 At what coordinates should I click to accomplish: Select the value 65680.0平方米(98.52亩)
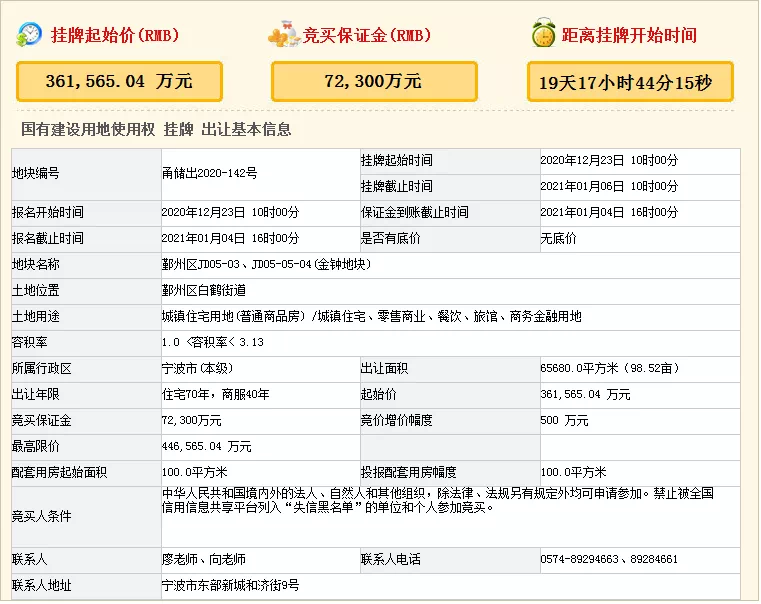coord(610,369)
